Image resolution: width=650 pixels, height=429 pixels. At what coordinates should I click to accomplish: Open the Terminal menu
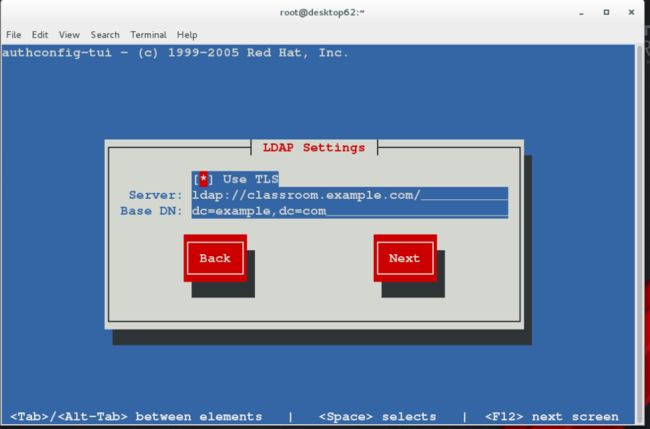pyautogui.click(x=148, y=35)
